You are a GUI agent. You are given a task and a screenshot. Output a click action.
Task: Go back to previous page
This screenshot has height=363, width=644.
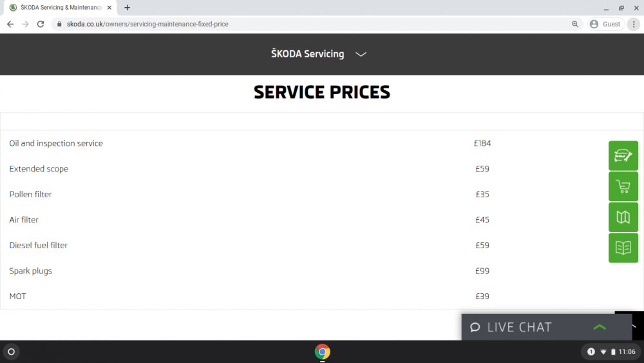(x=10, y=25)
